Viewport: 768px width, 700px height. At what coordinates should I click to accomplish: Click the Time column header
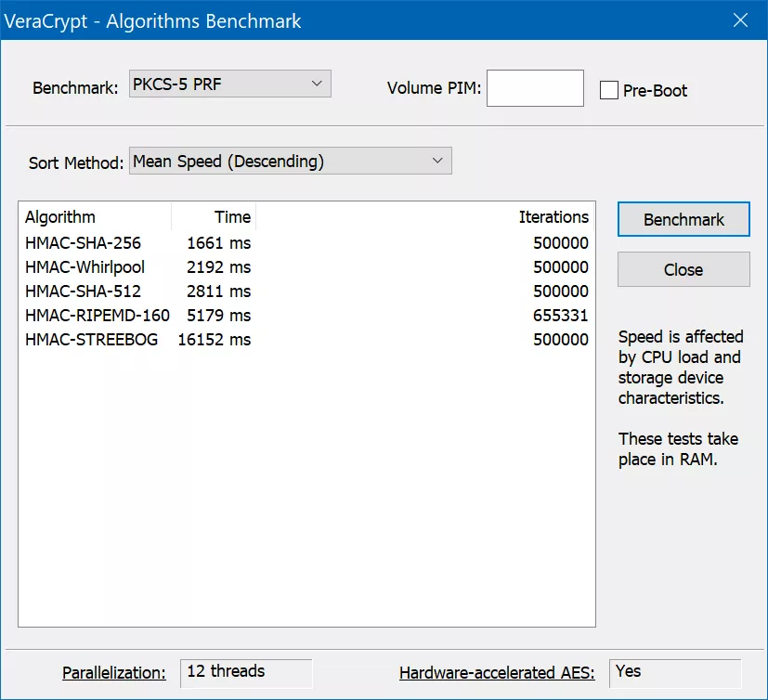(x=214, y=216)
